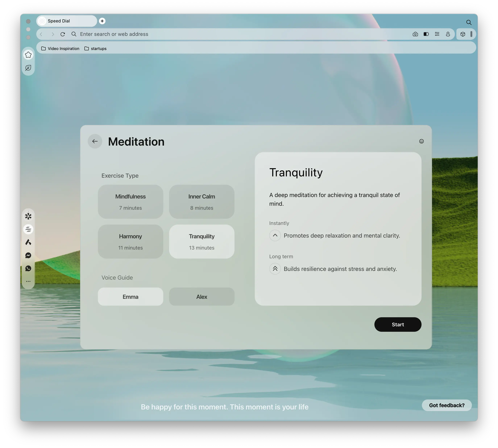This screenshot has height=448, width=498.
Task: Open the Aria AI sidebar icon
Action: [28, 242]
